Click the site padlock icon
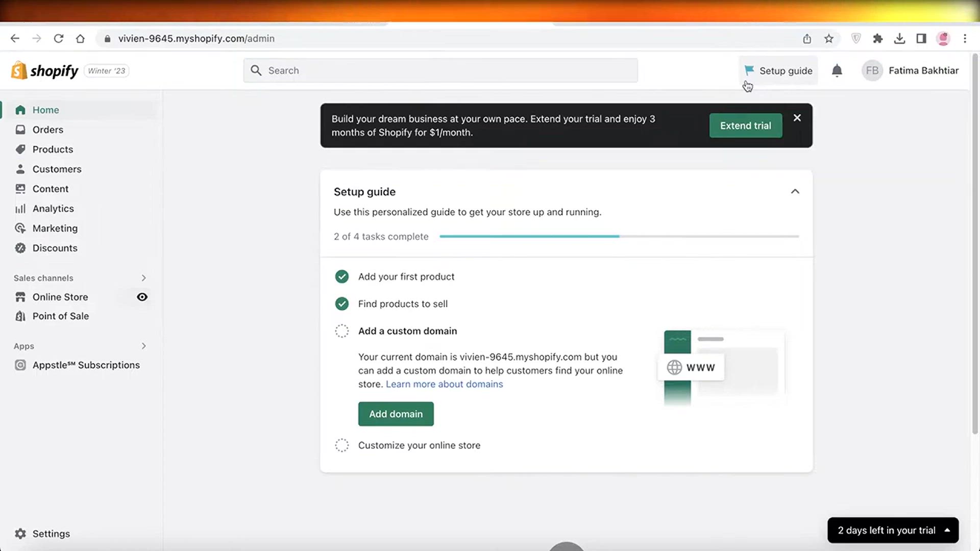The height and width of the screenshot is (551, 980). (107, 39)
